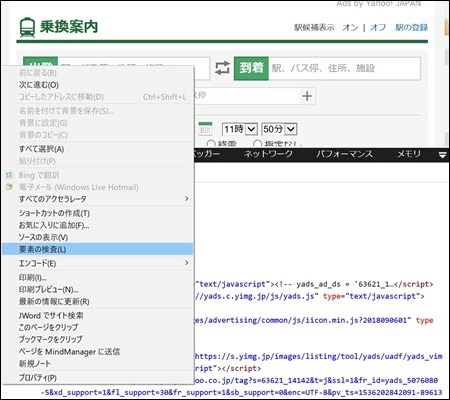
Task: Choose 最新の情報に更新(R) entry
Action: coord(97,301)
